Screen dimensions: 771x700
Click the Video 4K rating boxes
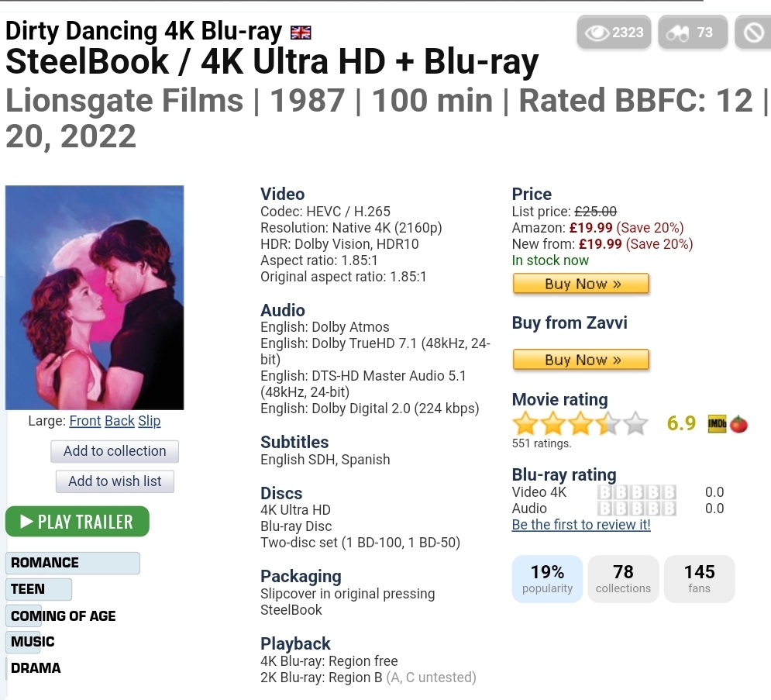click(637, 492)
